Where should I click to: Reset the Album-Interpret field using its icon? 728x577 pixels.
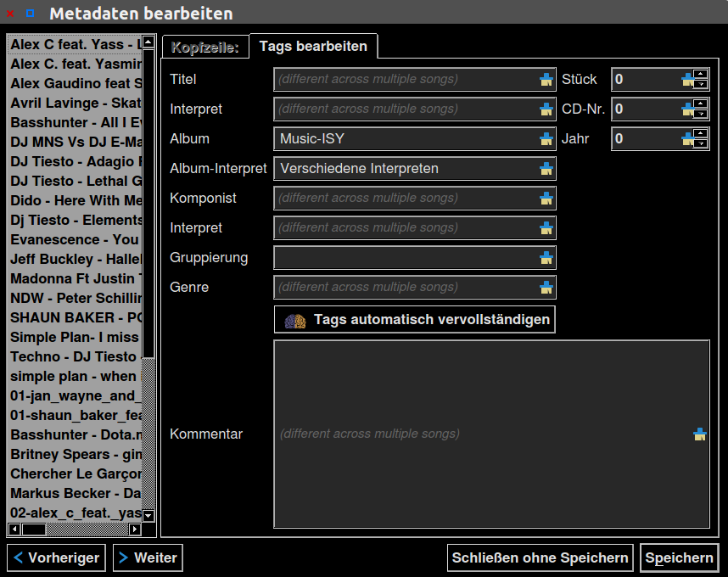point(546,169)
